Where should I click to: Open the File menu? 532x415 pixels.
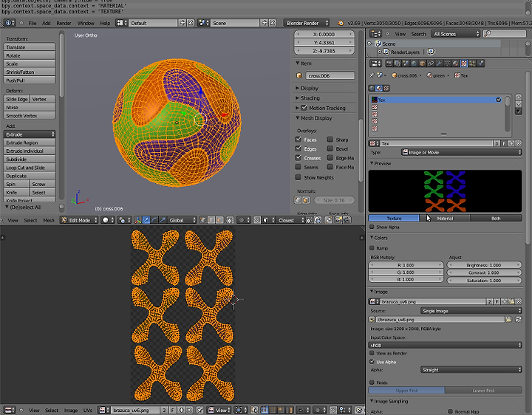tap(33, 23)
